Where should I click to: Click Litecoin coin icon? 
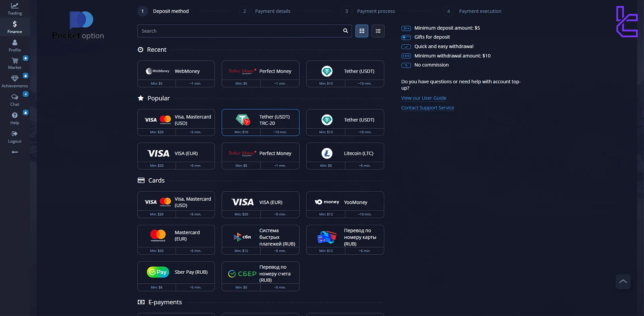[327, 153]
